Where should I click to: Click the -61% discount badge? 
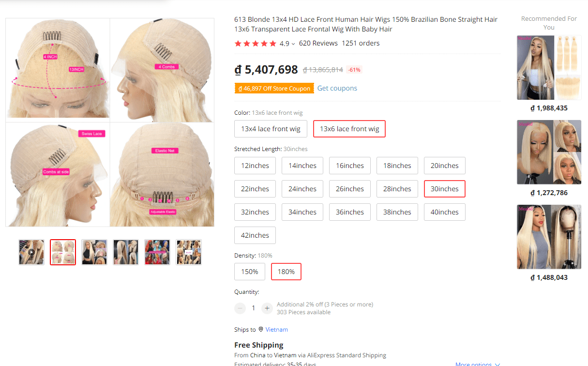354,69
